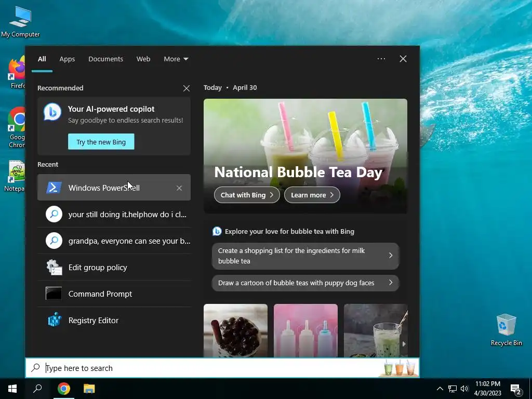Click the taskbar search magnifier
The height and width of the screenshot is (399, 532).
[x=37, y=389]
